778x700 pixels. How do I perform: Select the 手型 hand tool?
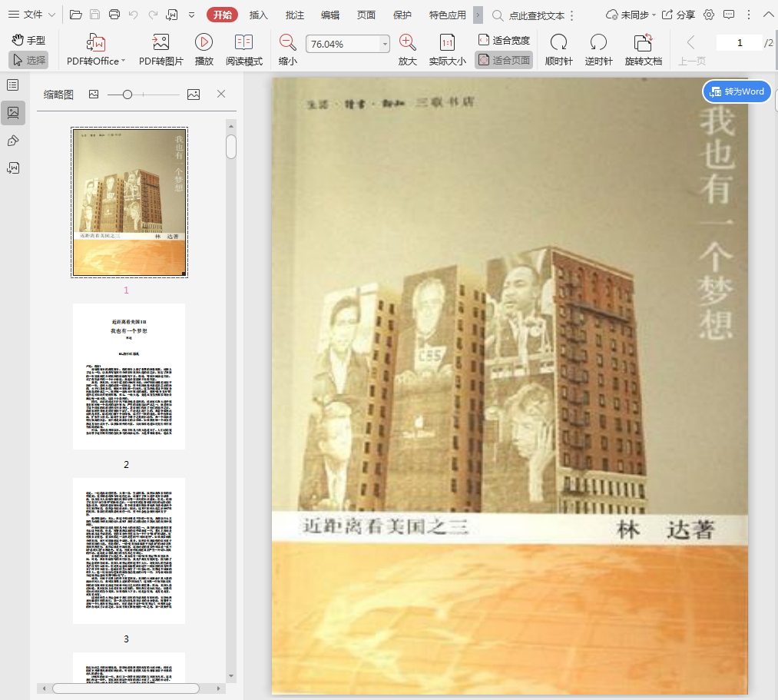(x=28, y=40)
